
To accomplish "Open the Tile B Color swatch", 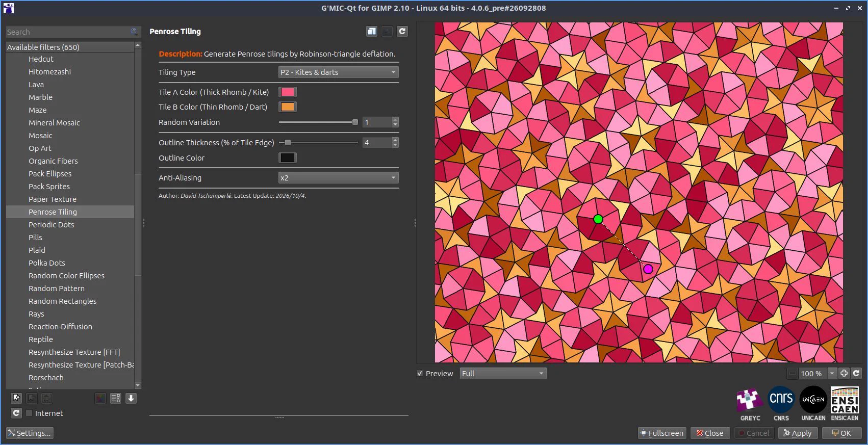I will [288, 107].
